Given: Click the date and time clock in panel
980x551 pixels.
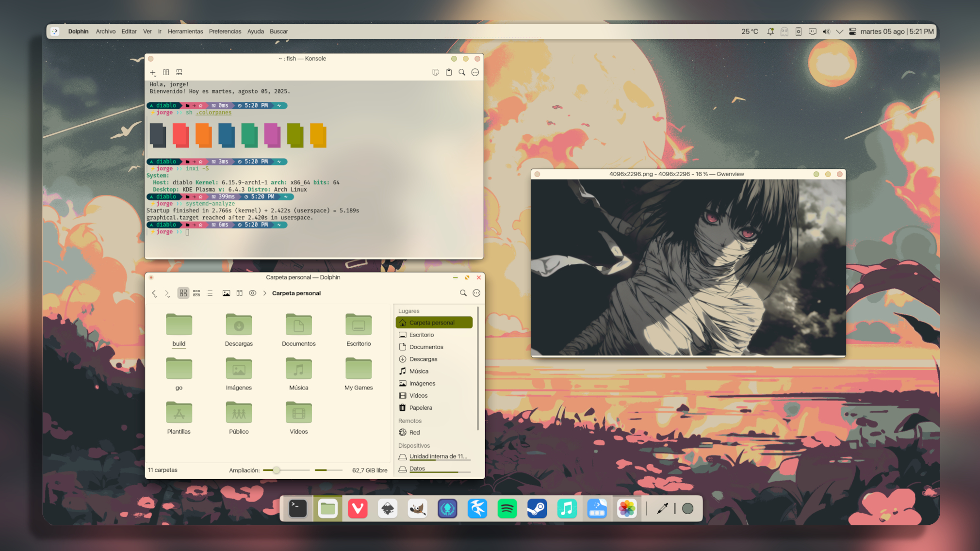Looking at the screenshot, I should pyautogui.click(x=897, y=32).
